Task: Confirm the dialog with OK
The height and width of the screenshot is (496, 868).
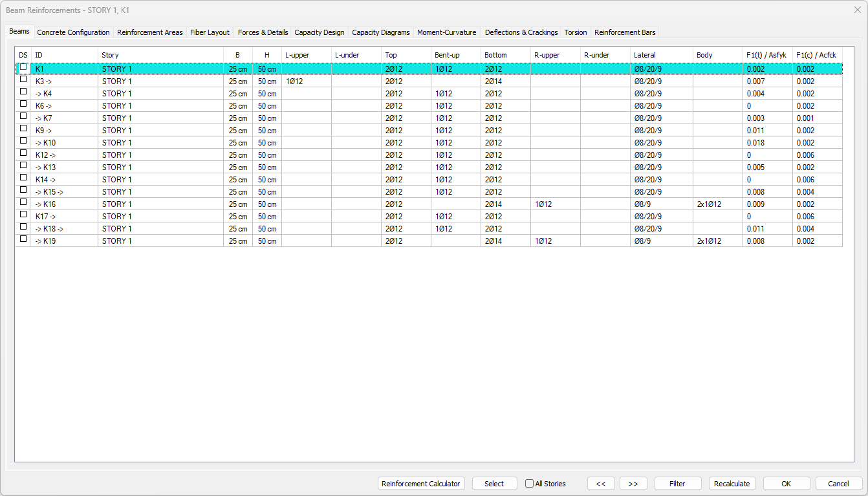Action: tap(786, 484)
